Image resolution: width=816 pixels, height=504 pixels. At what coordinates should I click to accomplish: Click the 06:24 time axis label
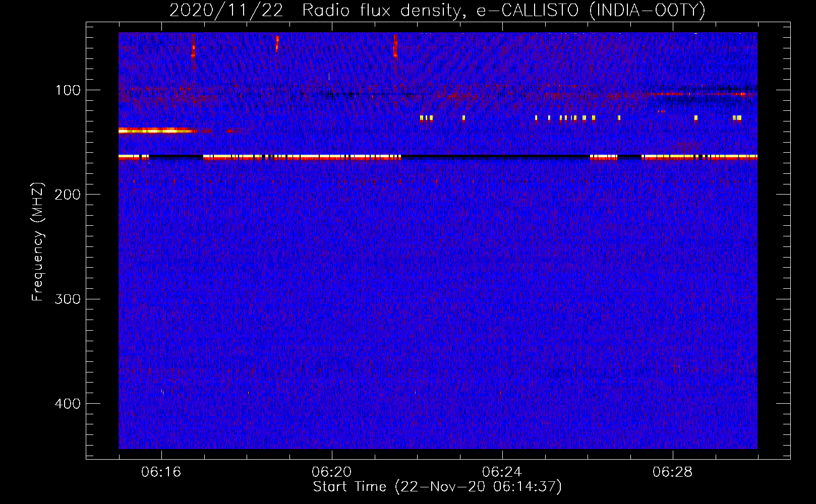point(502,472)
